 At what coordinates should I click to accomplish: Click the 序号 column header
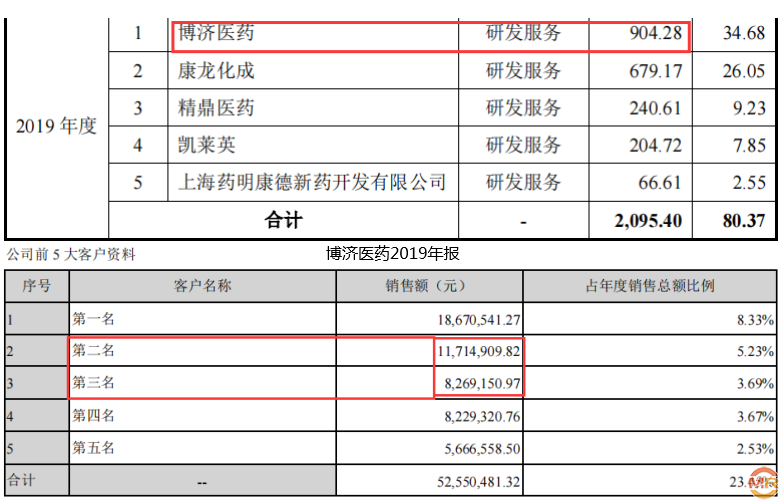[x=36, y=286]
